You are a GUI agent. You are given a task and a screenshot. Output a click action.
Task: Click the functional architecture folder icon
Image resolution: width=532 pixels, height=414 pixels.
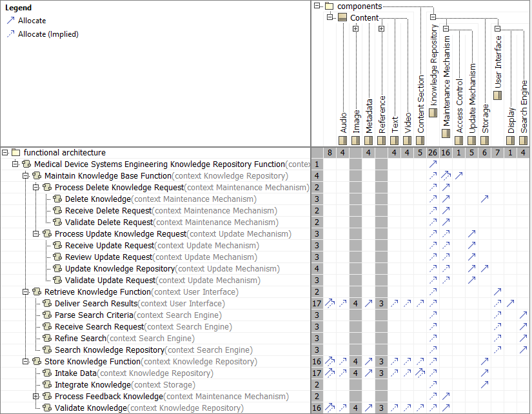(16, 153)
